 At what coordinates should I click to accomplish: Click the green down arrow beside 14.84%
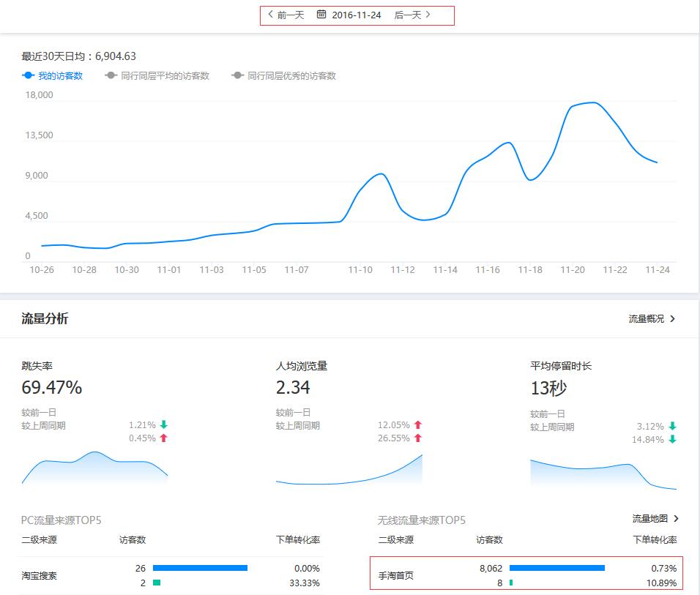click(x=671, y=441)
